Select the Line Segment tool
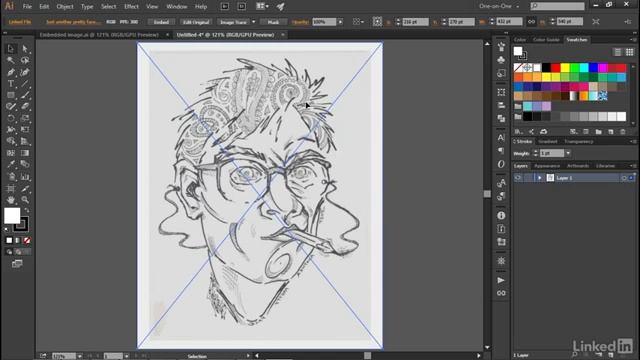Viewport: 640px width, 360px height. click(25, 84)
